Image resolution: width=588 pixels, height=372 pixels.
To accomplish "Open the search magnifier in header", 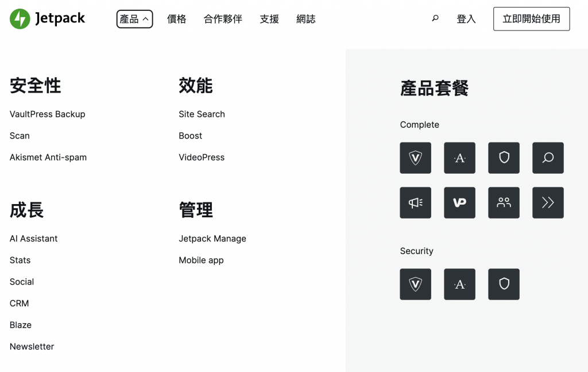I will 435,18.
